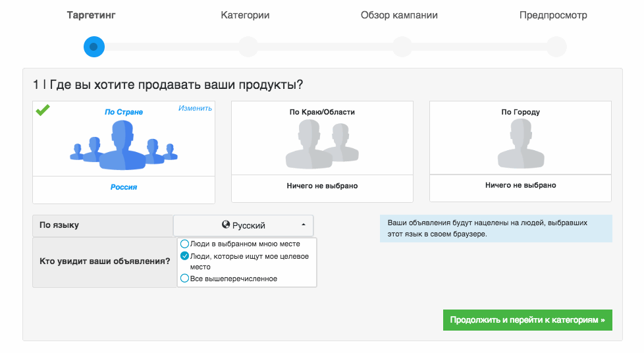Click the Россия country link
The width and height of the screenshot is (644, 353).
[x=124, y=187]
